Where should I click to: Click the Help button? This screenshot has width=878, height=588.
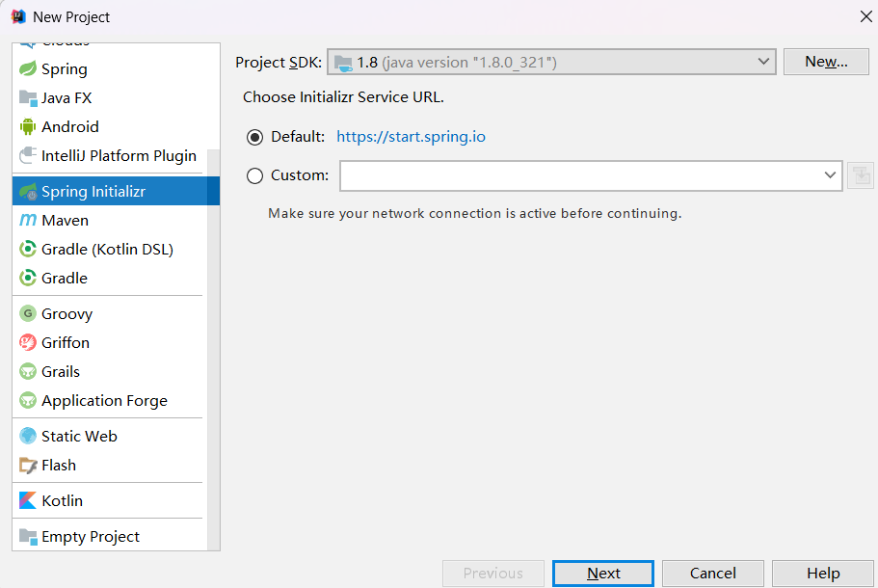pos(822,574)
